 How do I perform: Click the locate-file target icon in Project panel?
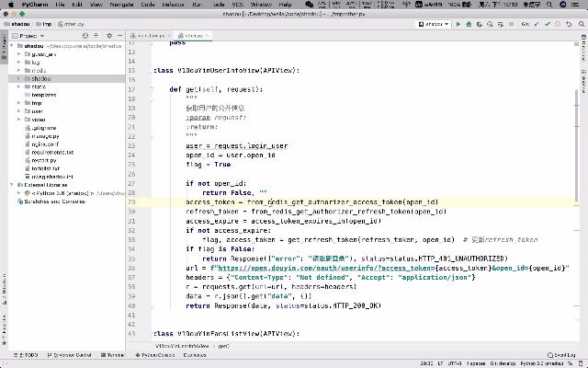(85, 36)
